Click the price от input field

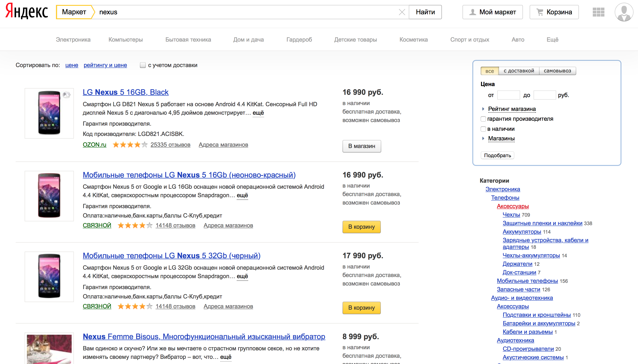click(x=508, y=95)
